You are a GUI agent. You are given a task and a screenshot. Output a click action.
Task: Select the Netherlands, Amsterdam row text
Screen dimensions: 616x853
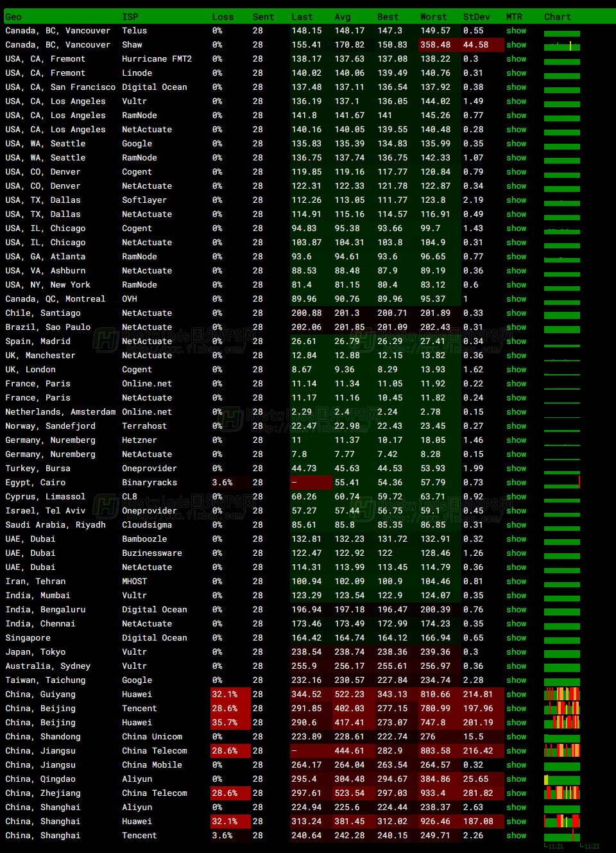coord(60,412)
